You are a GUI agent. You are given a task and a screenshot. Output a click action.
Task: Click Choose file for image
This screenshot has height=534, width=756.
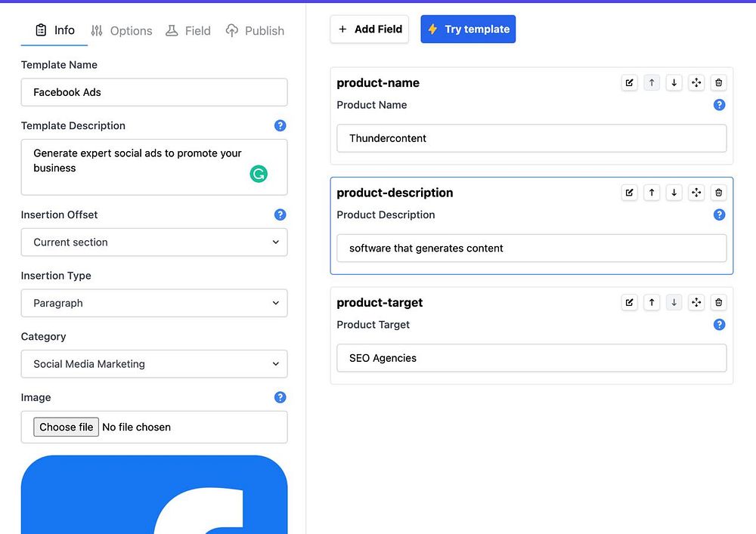point(66,427)
